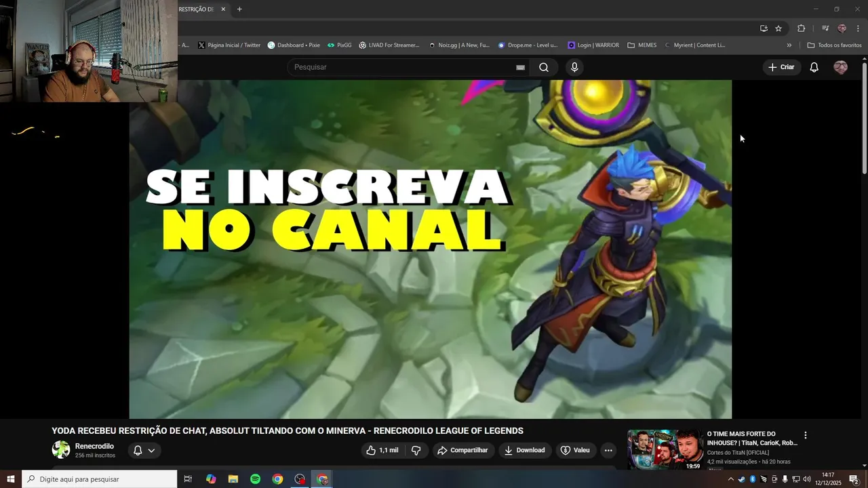Open Copilot from the taskbar

click(x=211, y=479)
